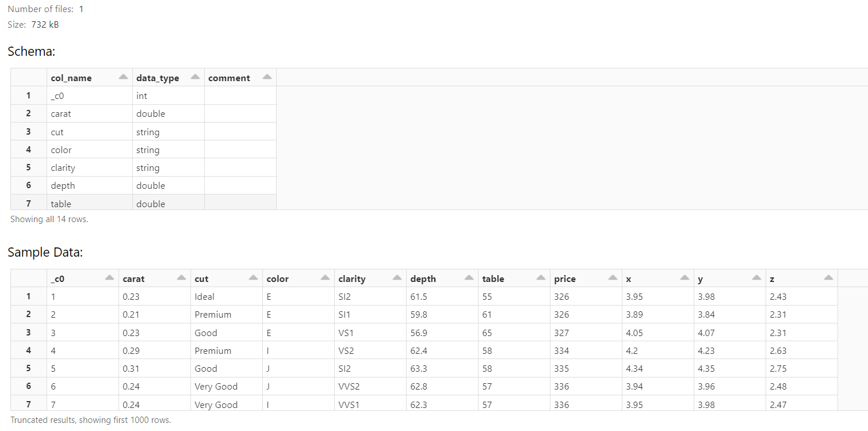Sort schema by col_name column arrow
This screenshot has width=868, height=431.
pyautogui.click(x=123, y=77)
